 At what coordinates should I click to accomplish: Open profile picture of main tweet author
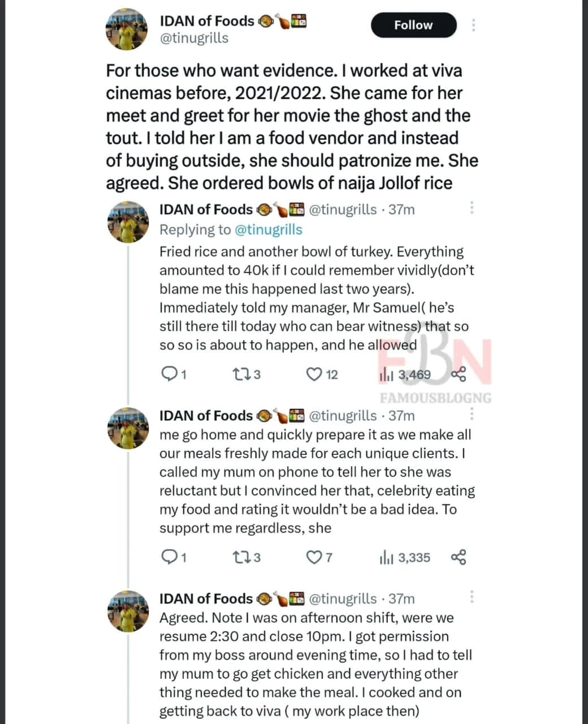pyautogui.click(x=127, y=29)
